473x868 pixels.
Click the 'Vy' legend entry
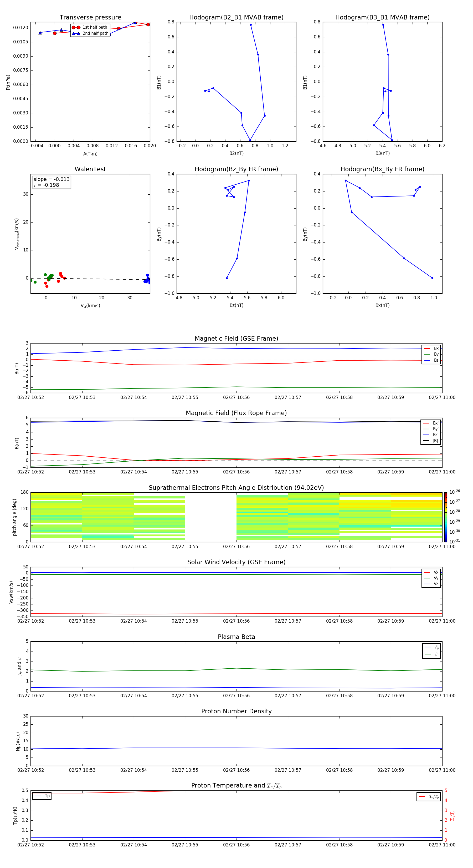[x=431, y=578]
